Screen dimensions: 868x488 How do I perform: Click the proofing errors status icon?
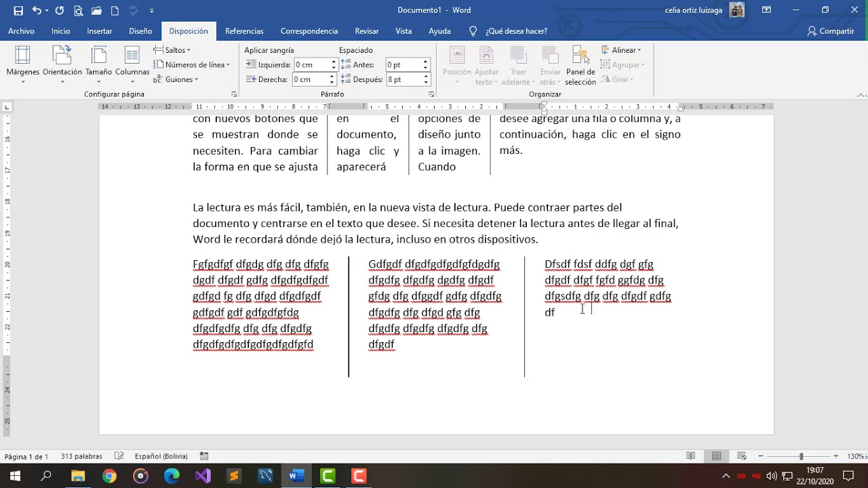119,457
